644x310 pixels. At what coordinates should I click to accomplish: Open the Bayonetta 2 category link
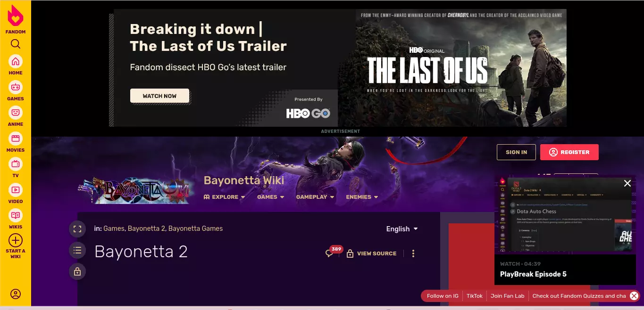[146, 228]
